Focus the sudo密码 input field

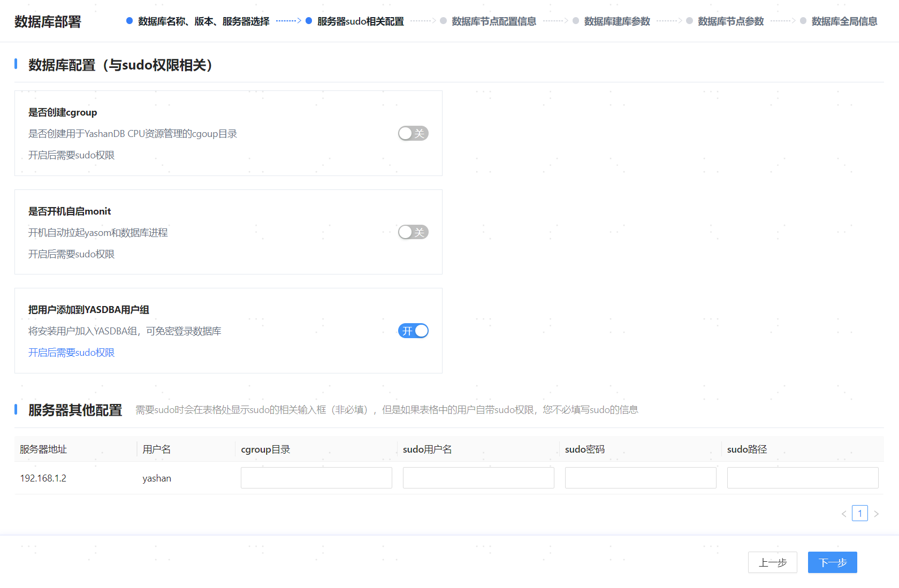tap(641, 478)
